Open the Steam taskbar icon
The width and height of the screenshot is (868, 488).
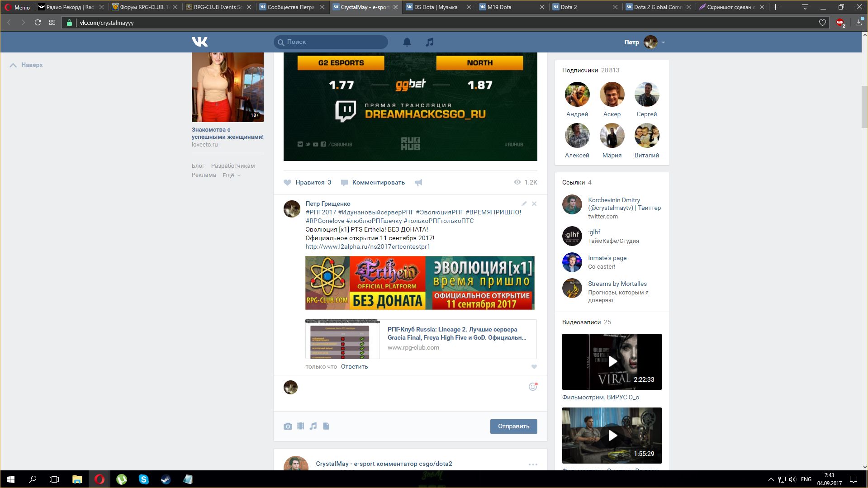166,479
